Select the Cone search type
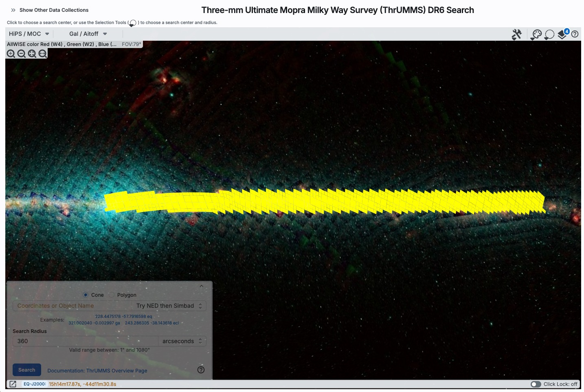584x392 pixels. pyautogui.click(x=86, y=295)
